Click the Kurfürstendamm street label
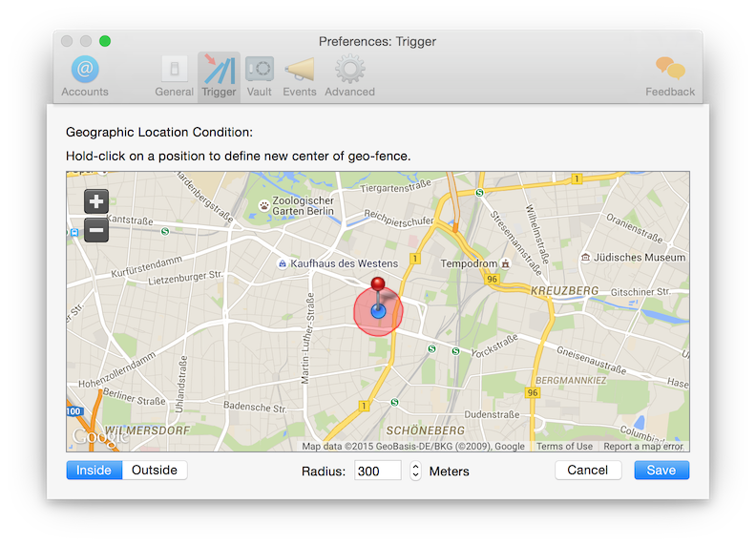Image resolution: width=756 pixels, height=545 pixels. pos(147,267)
